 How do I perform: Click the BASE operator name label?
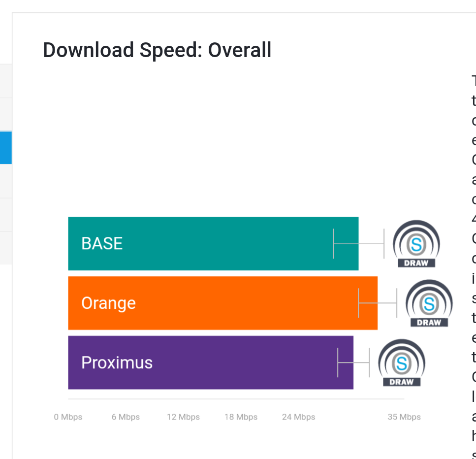coord(102,243)
